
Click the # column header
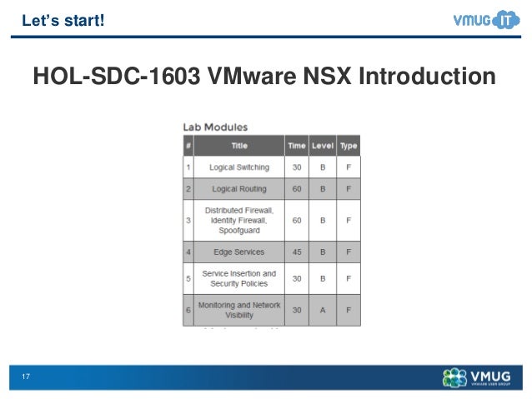188,146
